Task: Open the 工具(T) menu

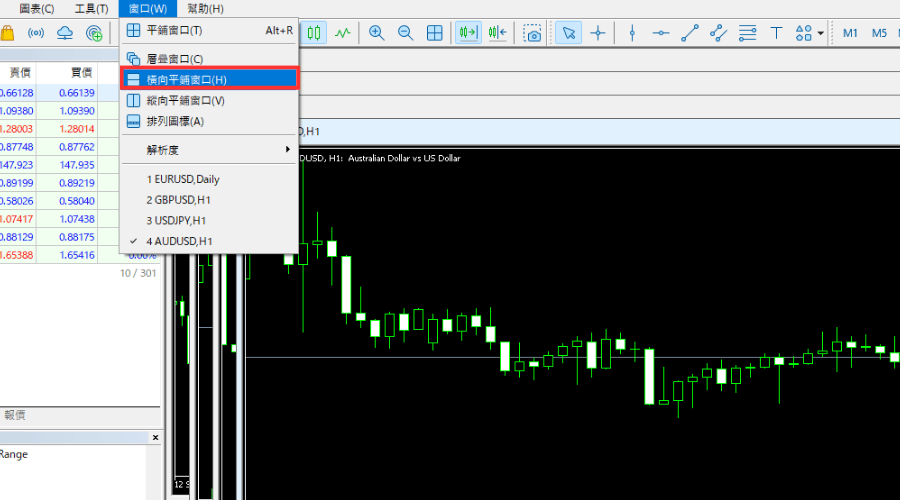Action: (91, 9)
